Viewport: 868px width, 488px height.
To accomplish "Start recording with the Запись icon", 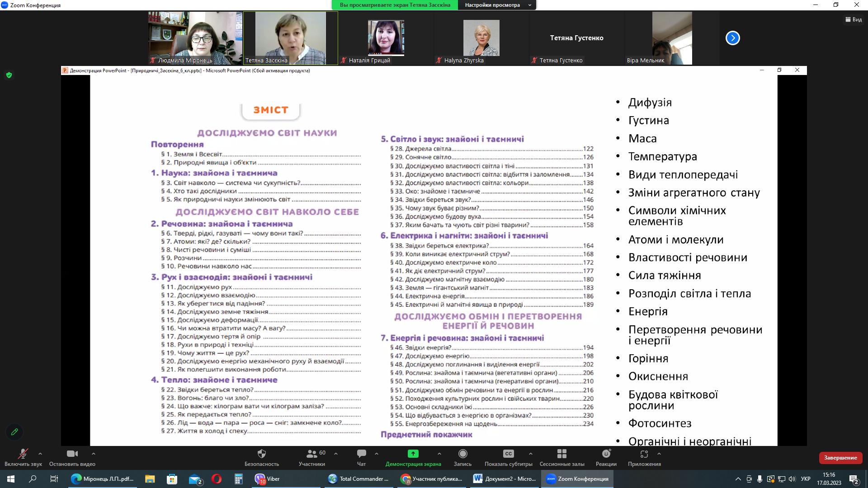I will [x=462, y=454].
